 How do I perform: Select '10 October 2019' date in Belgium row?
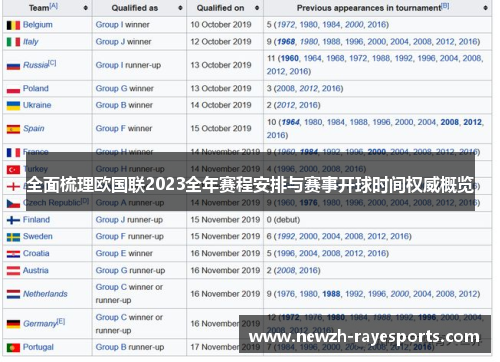[221, 25]
